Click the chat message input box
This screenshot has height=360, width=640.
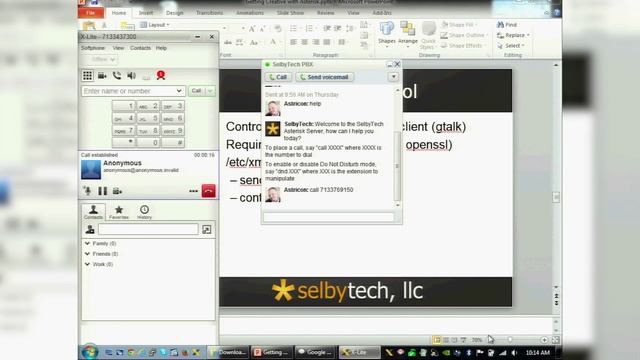[329, 217]
